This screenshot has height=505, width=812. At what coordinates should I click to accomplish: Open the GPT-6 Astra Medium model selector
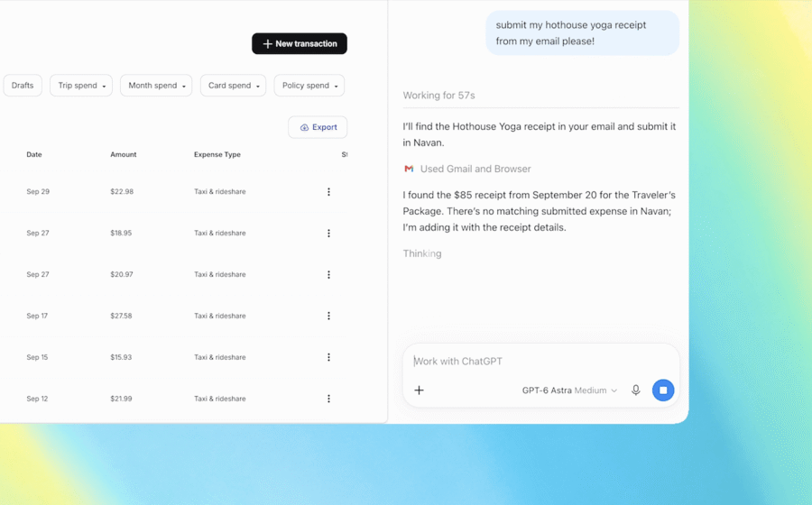click(x=569, y=390)
